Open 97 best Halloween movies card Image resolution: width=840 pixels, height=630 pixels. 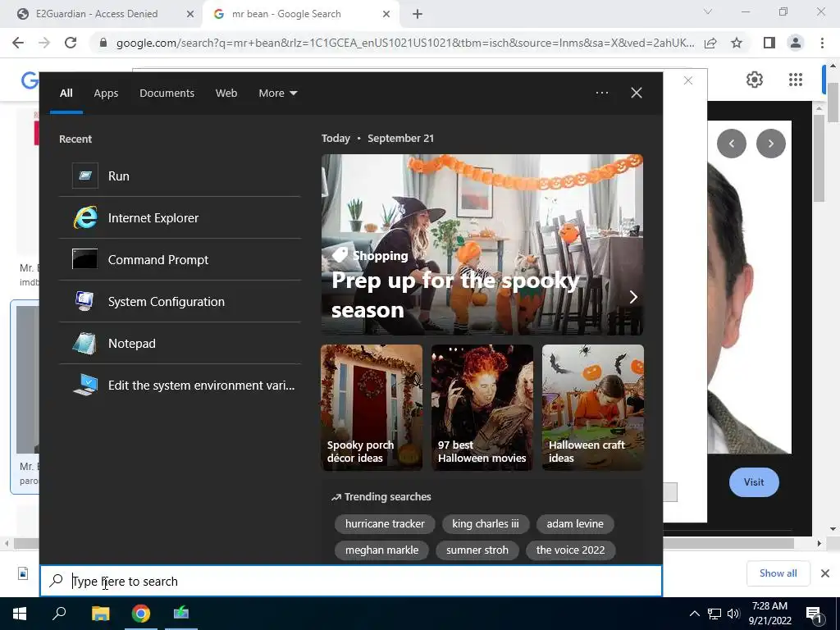(482, 408)
